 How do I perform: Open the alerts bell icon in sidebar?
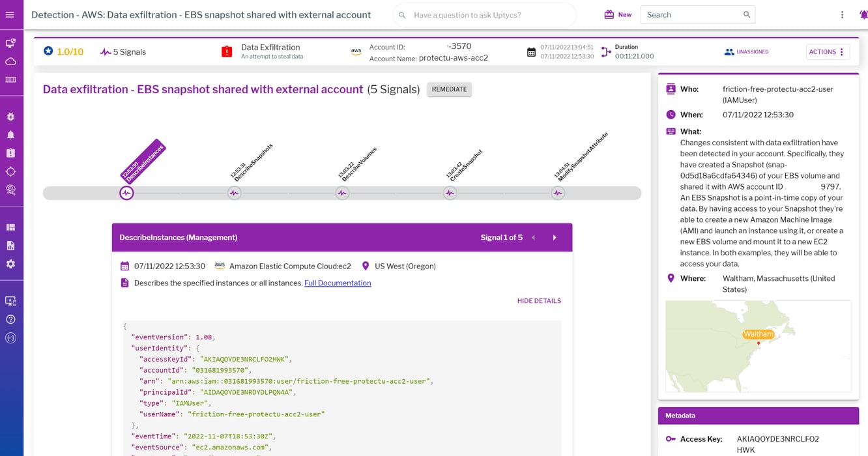coord(10,135)
